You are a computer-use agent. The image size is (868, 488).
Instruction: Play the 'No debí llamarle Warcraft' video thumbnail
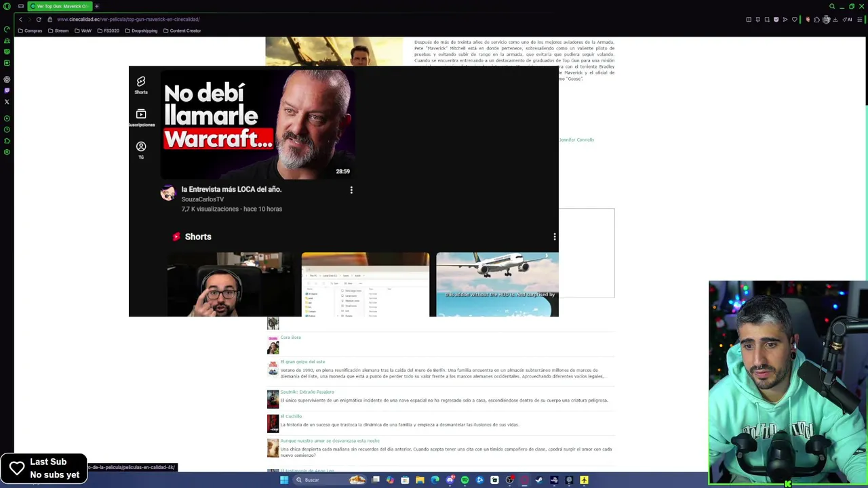click(x=257, y=123)
